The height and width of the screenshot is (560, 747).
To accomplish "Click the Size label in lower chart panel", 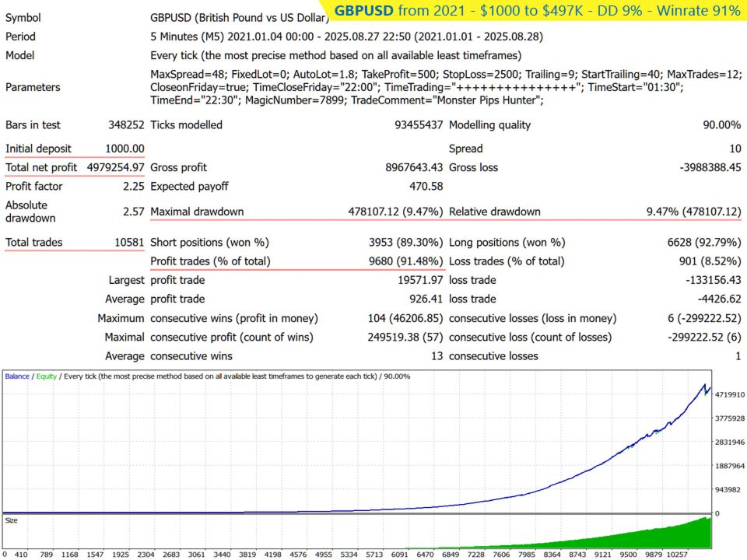I will click(12, 520).
